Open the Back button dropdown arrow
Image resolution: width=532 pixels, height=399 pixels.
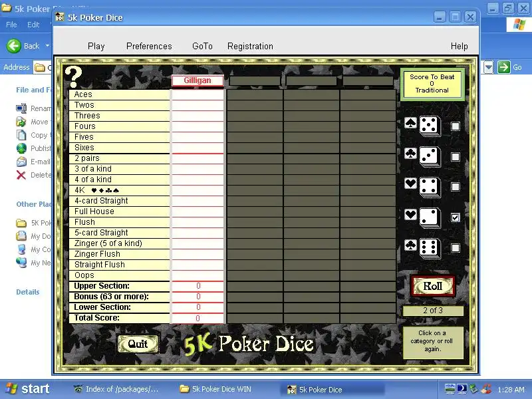click(x=47, y=45)
